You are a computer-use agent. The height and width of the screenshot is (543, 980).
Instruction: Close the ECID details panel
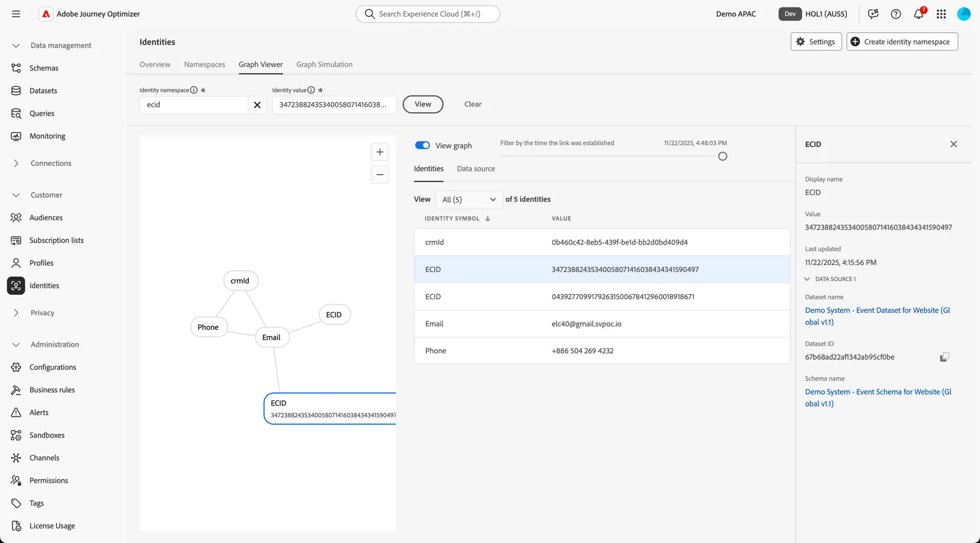[x=954, y=145]
